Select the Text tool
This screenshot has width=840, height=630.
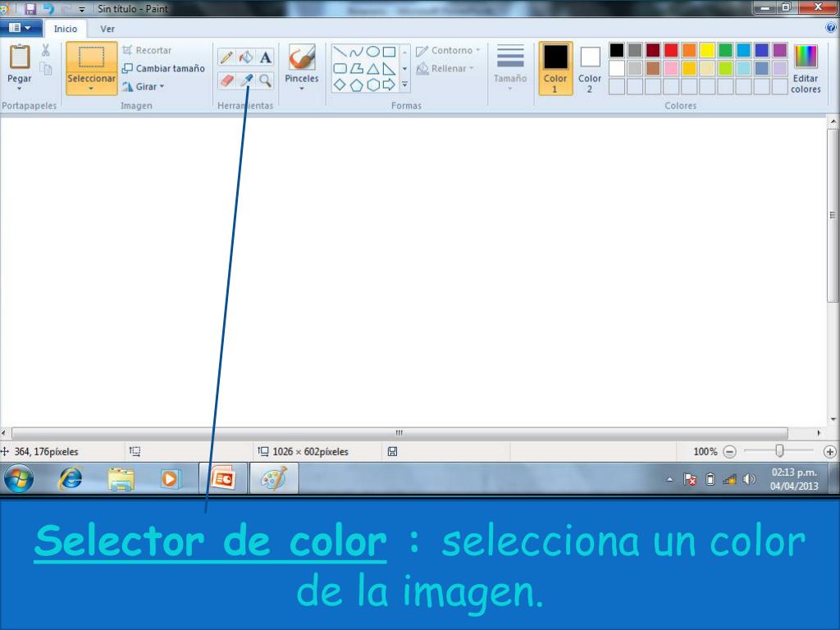click(x=265, y=57)
